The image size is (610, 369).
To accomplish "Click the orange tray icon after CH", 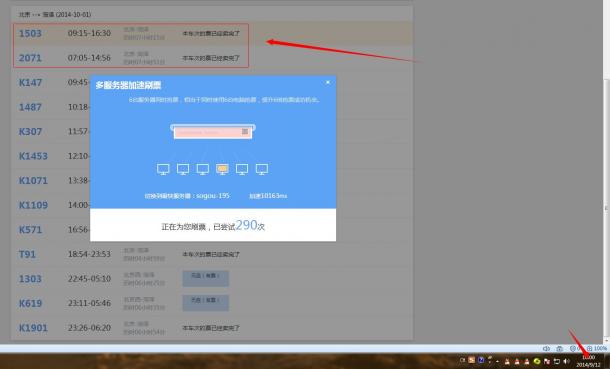I will click(x=472, y=360).
